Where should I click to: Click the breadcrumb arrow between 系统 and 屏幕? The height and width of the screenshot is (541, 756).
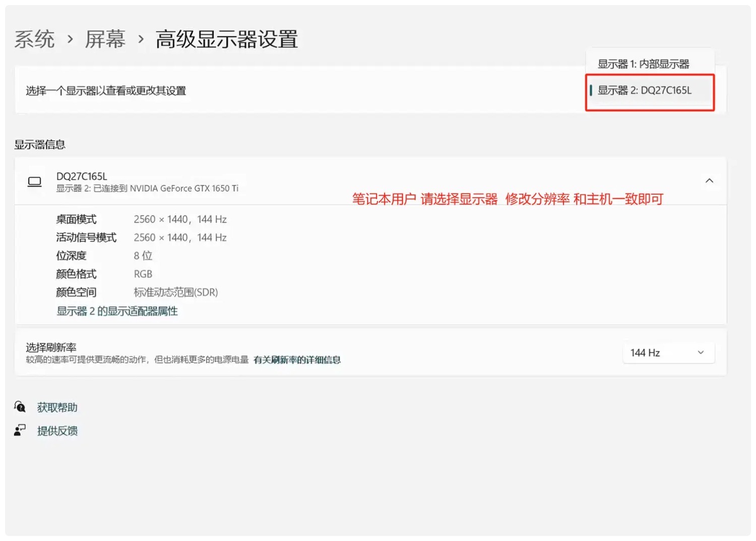70,39
